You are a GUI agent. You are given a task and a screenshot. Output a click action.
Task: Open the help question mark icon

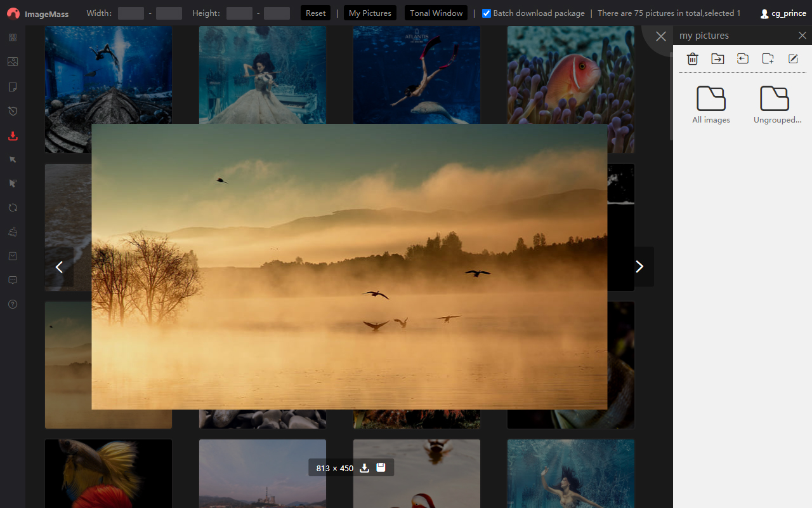point(13,304)
